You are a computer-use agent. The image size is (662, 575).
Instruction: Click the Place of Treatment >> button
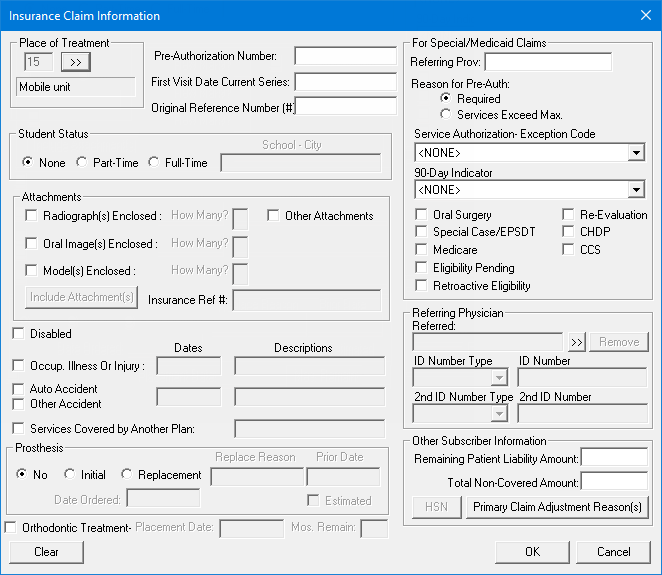[x=75, y=62]
